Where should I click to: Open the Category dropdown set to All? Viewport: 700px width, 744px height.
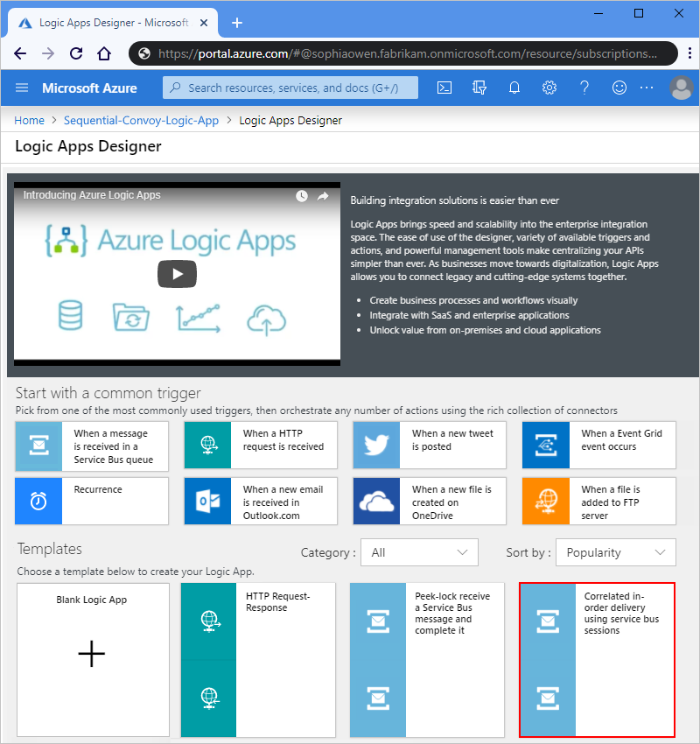pyautogui.click(x=419, y=552)
